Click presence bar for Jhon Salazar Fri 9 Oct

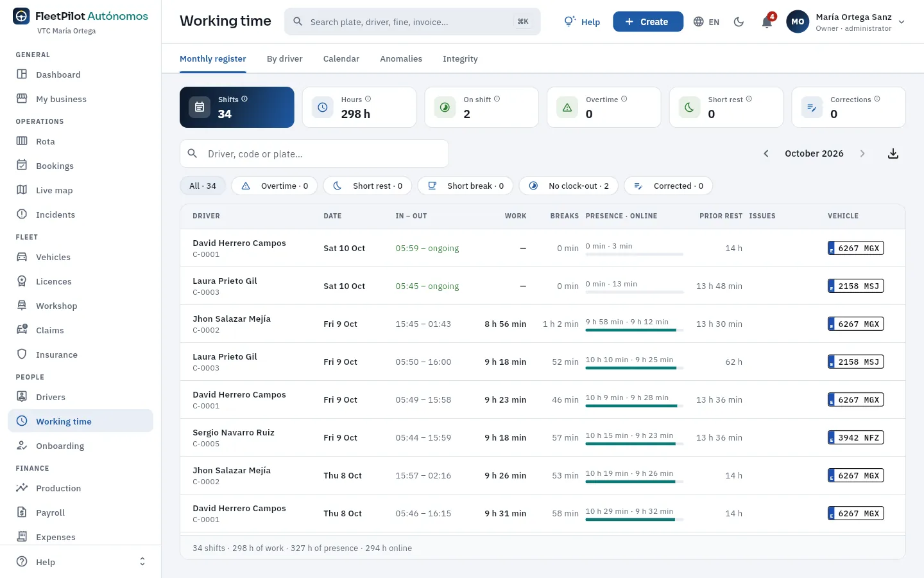[634, 330]
